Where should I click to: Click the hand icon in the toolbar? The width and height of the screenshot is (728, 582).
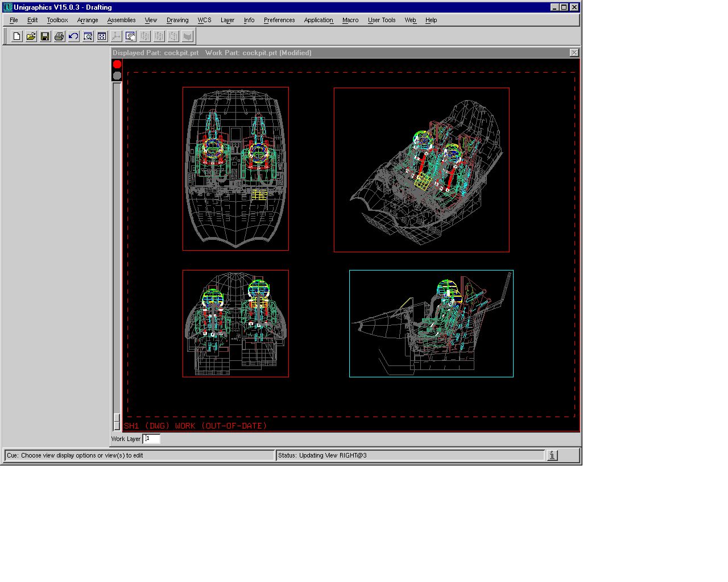[x=130, y=36]
